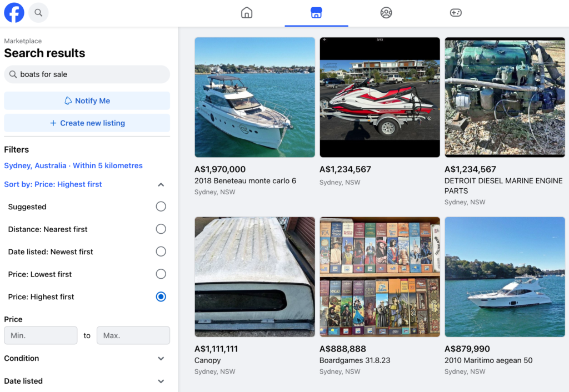This screenshot has height=392, width=569.
Task: Open the Groups icon in top navigation
Action: (386, 12)
